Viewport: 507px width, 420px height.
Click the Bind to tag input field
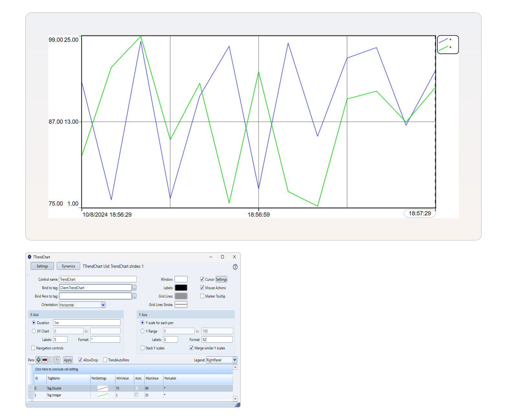point(96,288)
